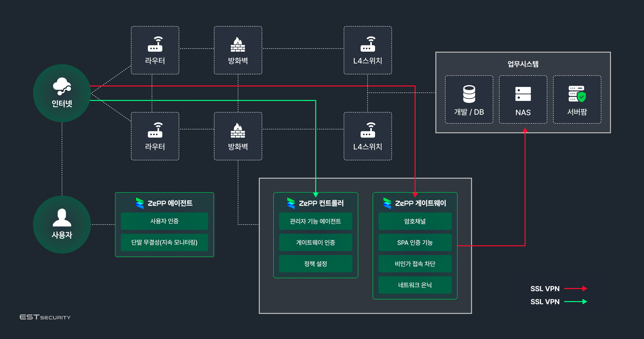Click the ZePP 게이트웨이 logo icon
The image size is (644, 339).
pyautogui.click(x=387, y=203)
